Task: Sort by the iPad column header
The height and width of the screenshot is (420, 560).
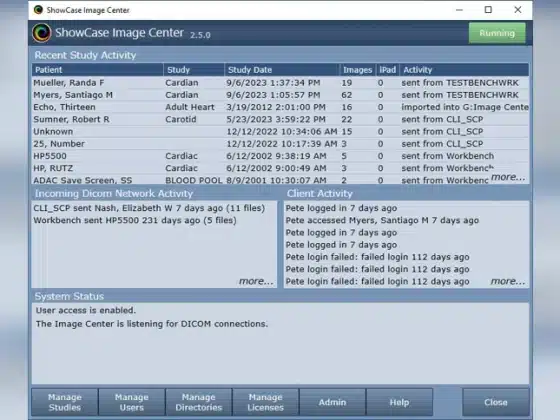Action: coord(388,70)
